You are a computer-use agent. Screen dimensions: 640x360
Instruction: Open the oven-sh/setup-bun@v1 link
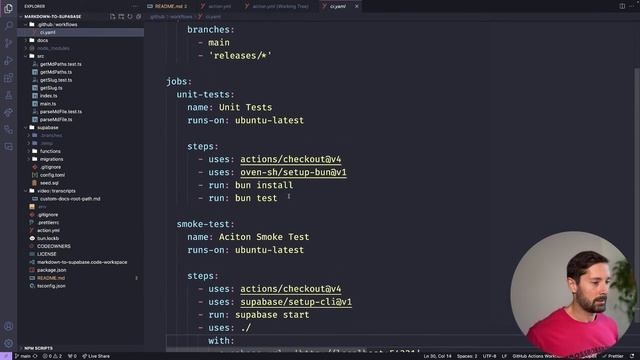click(293, 172)
